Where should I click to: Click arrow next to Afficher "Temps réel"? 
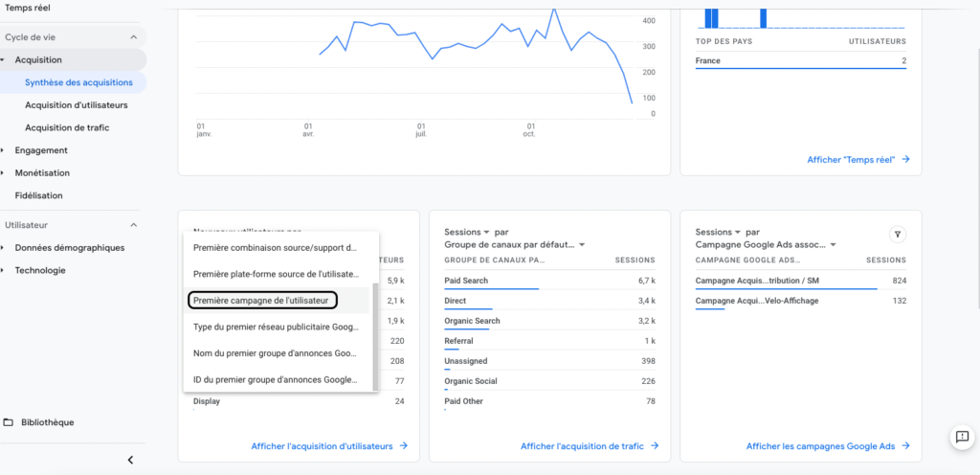pyautogui.click(x=905, y=160)
